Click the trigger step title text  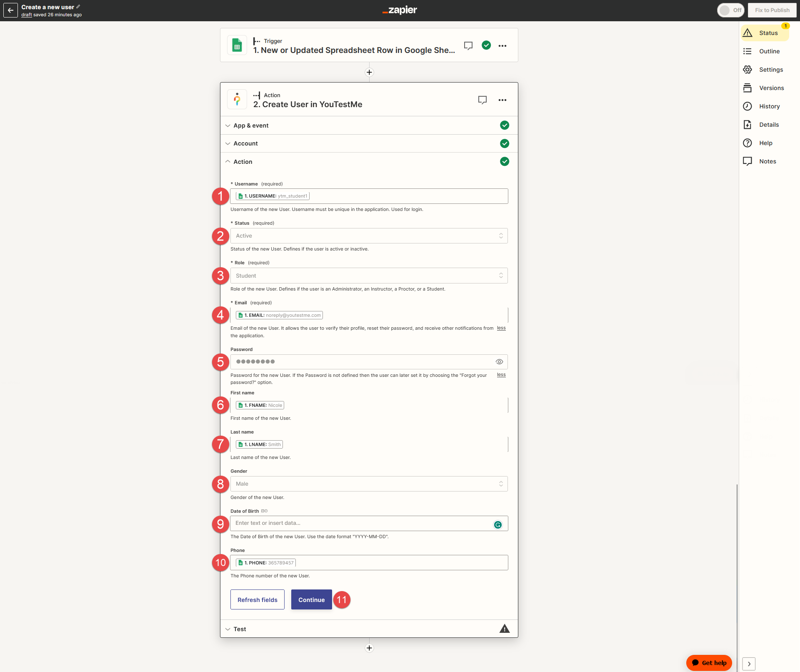pos(354,50)
